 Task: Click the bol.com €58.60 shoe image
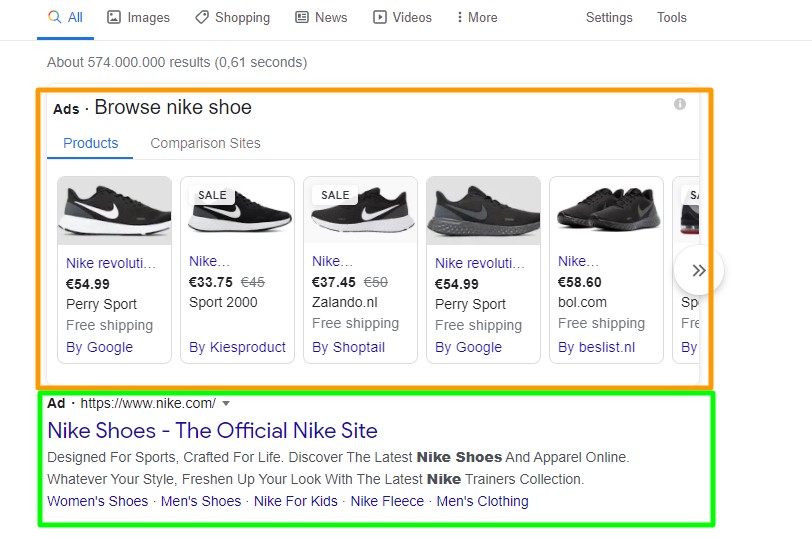(x=606, y=210)
